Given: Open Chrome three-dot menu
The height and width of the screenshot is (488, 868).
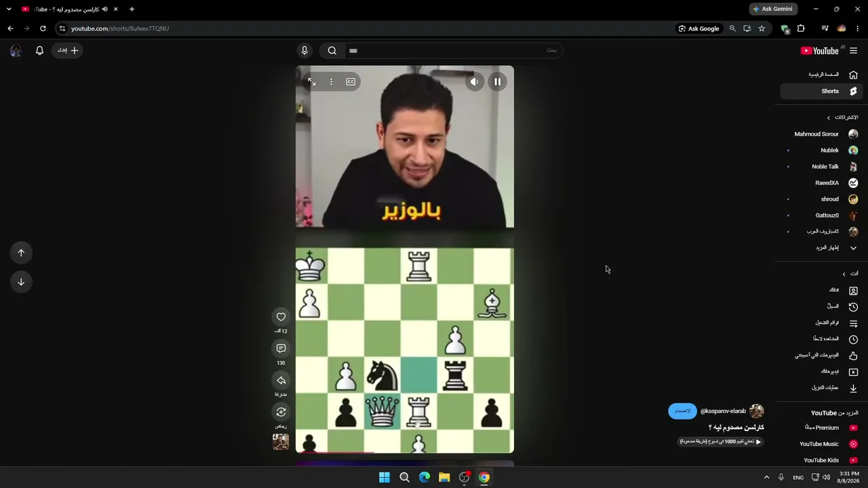Looking at the screenshot, I should (858, 28).
